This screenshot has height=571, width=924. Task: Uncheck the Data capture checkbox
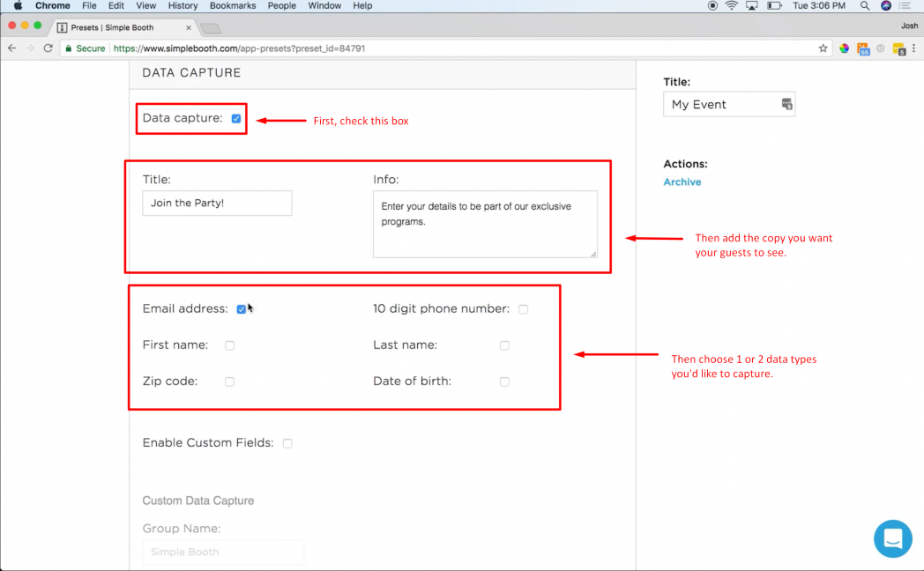pos(235,116)
